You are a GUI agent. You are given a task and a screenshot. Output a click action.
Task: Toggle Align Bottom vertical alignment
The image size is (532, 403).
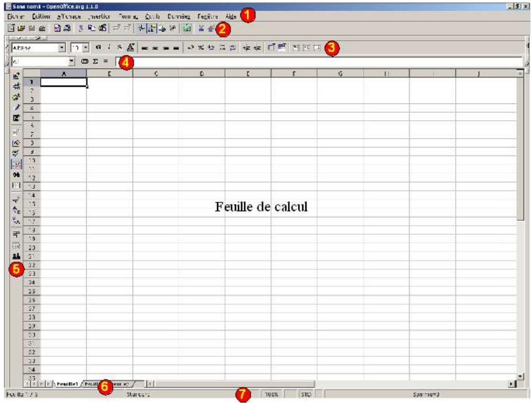click(x=317, y=48)
